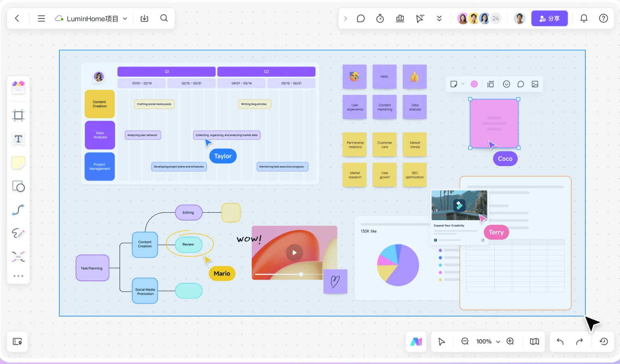Select the Text tool
The height and width of the screenshot is (364, 620).
(18, 139)
